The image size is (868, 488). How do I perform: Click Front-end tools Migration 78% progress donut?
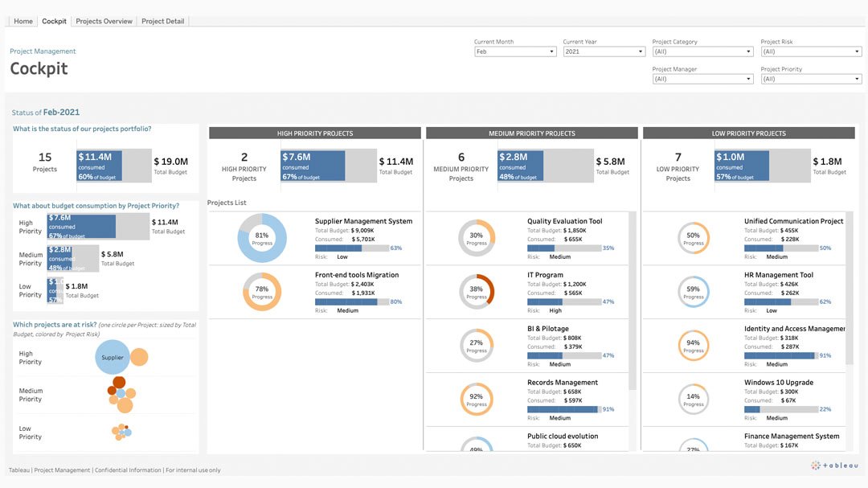[262, 291]
